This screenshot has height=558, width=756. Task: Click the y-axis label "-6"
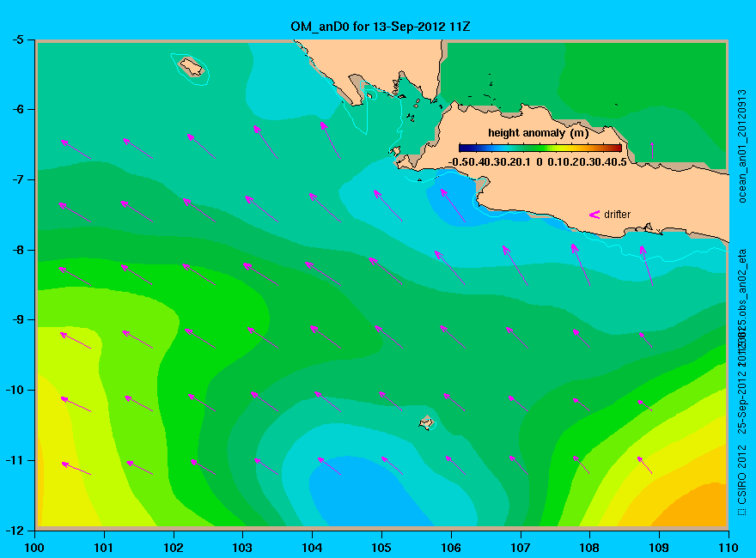17,109
